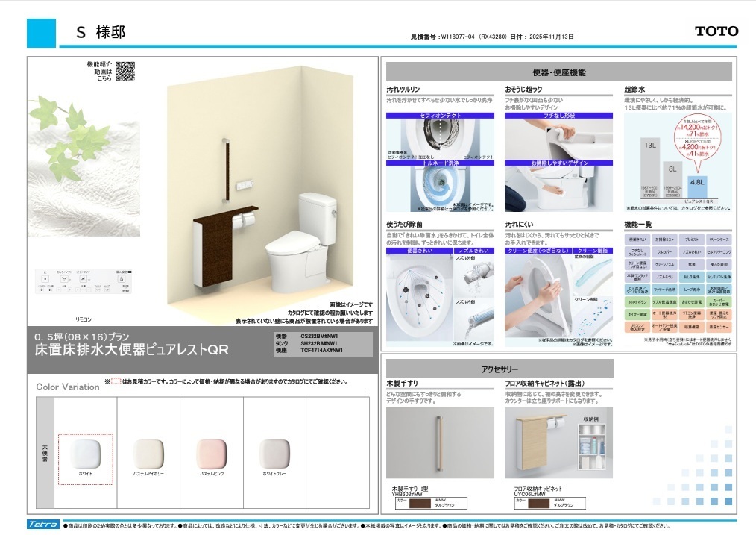Image resolution: width=756 pixels, height=535 pixels.
Task: Click the blue square beside S 様邸
Action: [41, 33]
